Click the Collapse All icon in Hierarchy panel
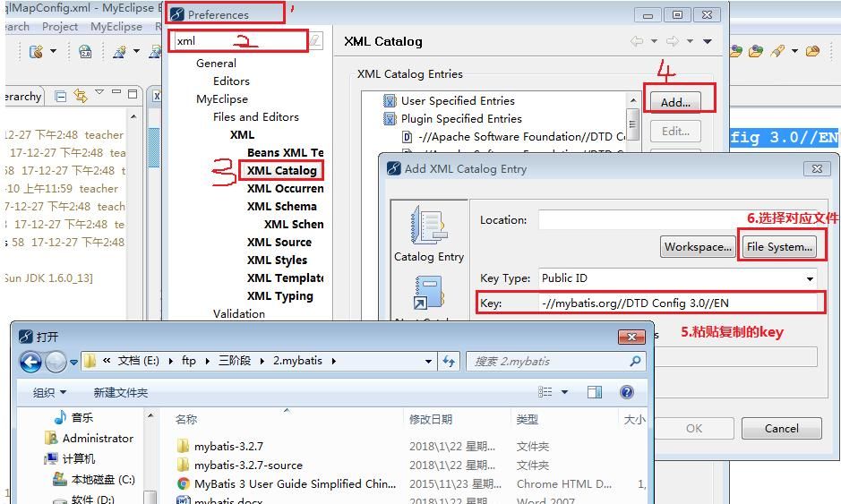 61,96
